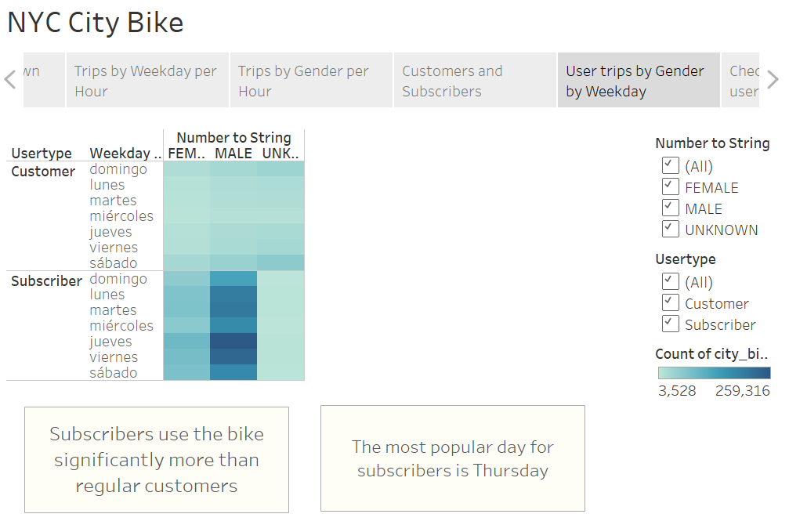Click the MALE column header
The image size is (789, 532).
point(233,154)
